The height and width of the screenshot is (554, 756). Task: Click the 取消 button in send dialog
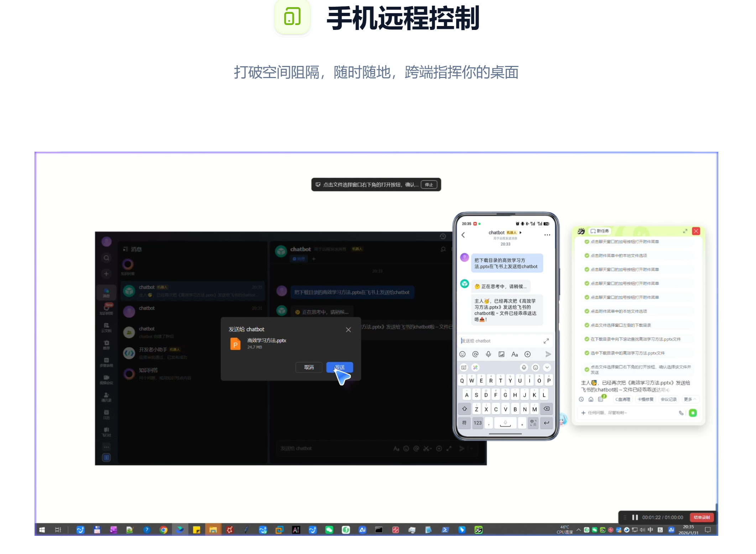coord(309,367)
